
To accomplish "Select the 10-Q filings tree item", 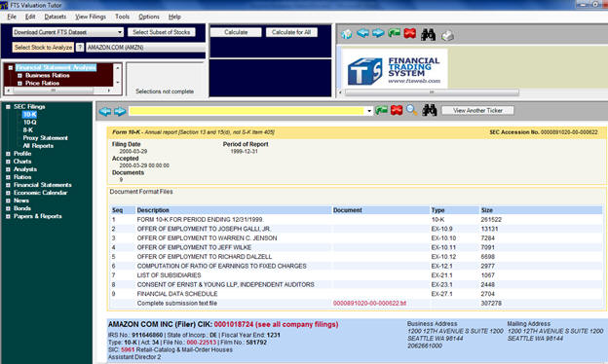I will tap(30, 123).
